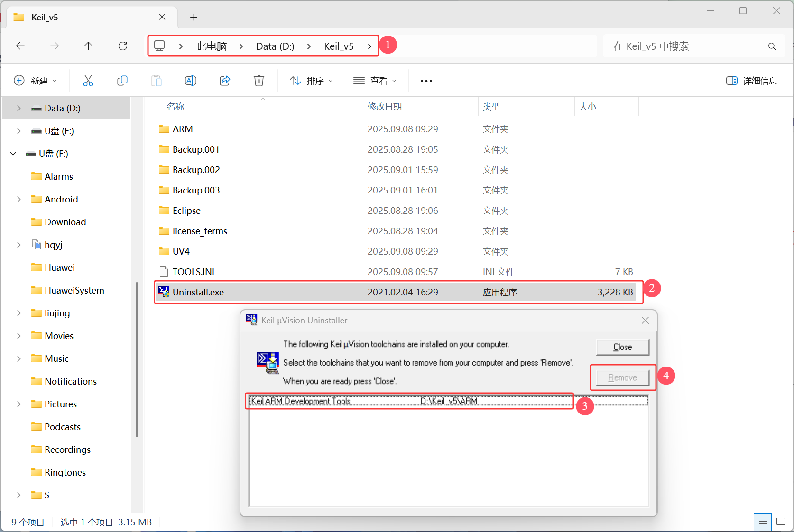
Task: Open chevron after Keil_v5 in address bar
Action: coord(369,46)
